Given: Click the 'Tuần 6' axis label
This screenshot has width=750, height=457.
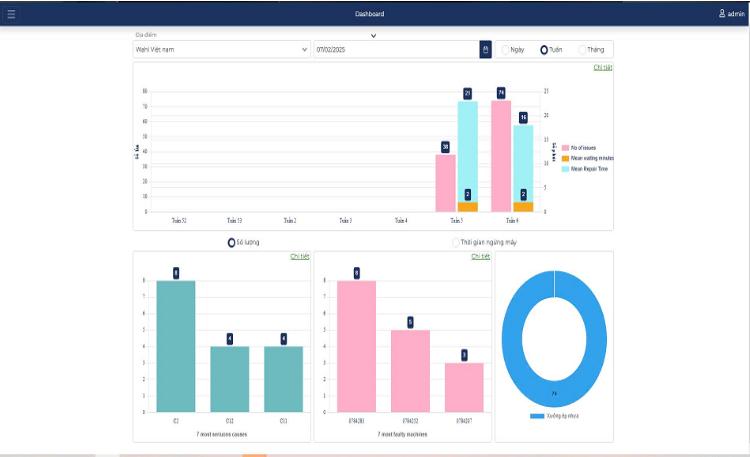Looking at the screenshot, I should [x=512, y=221].
